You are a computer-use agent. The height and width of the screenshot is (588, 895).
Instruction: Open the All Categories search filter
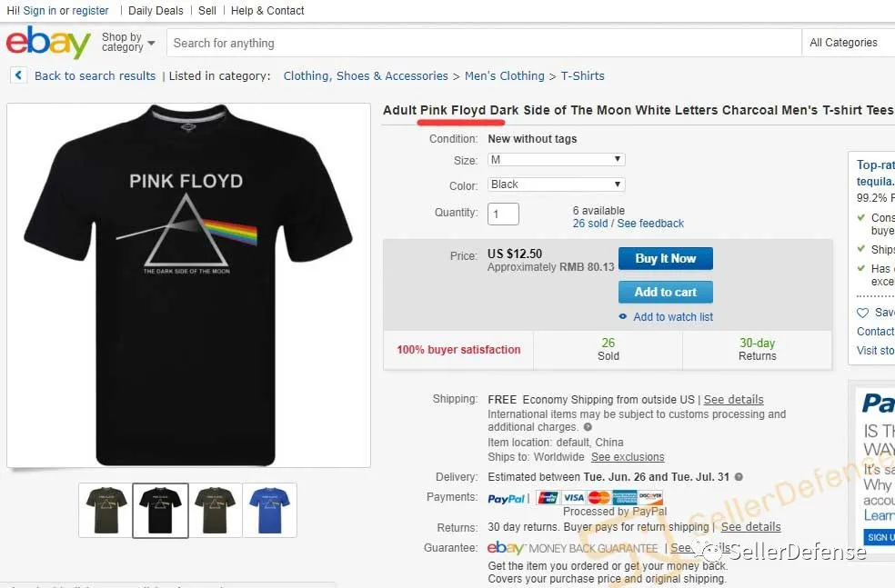coord(848,43)
